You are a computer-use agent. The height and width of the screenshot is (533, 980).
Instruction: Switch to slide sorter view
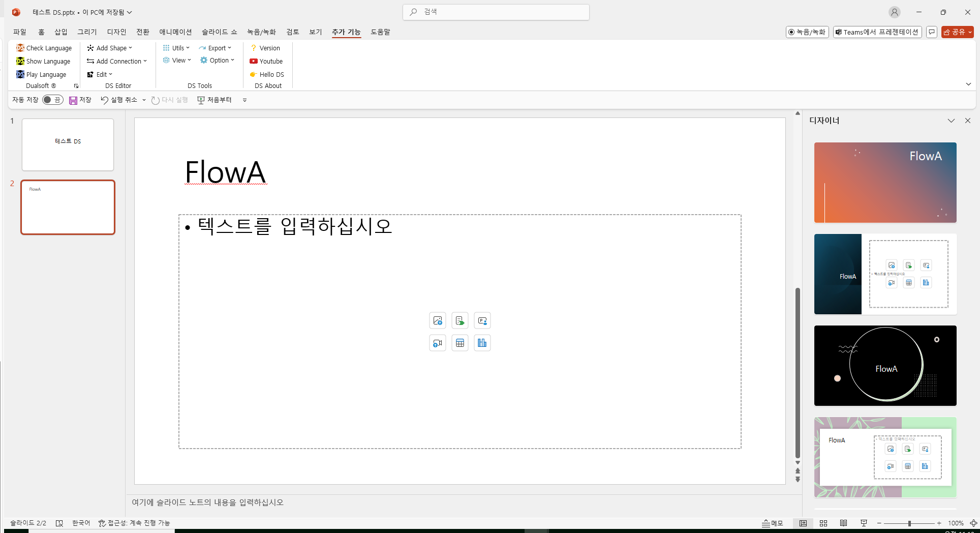823,523
